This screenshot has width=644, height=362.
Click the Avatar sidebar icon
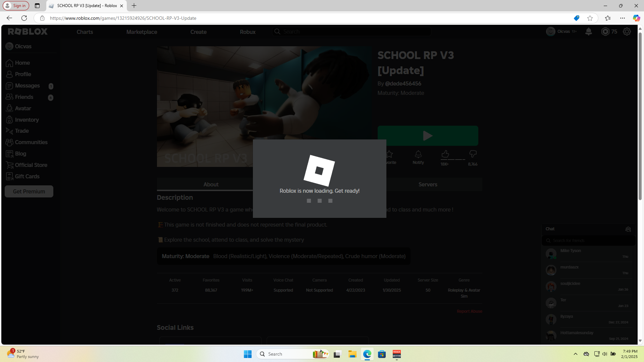(x=9, y=109)
